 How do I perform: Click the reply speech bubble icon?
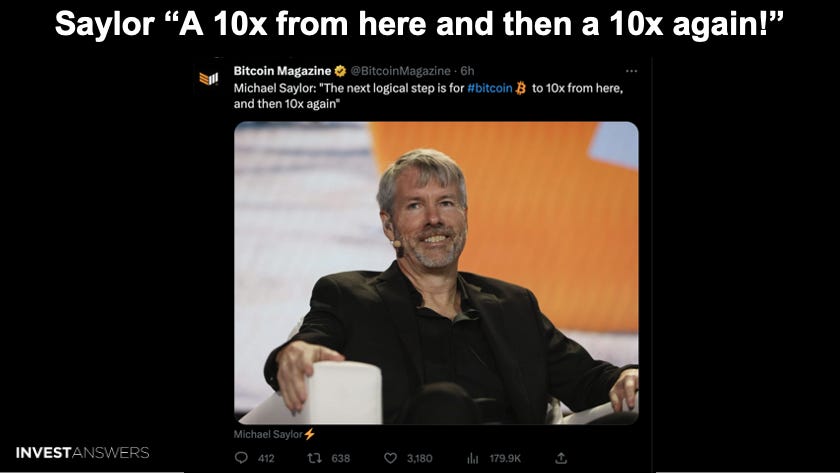242,458
